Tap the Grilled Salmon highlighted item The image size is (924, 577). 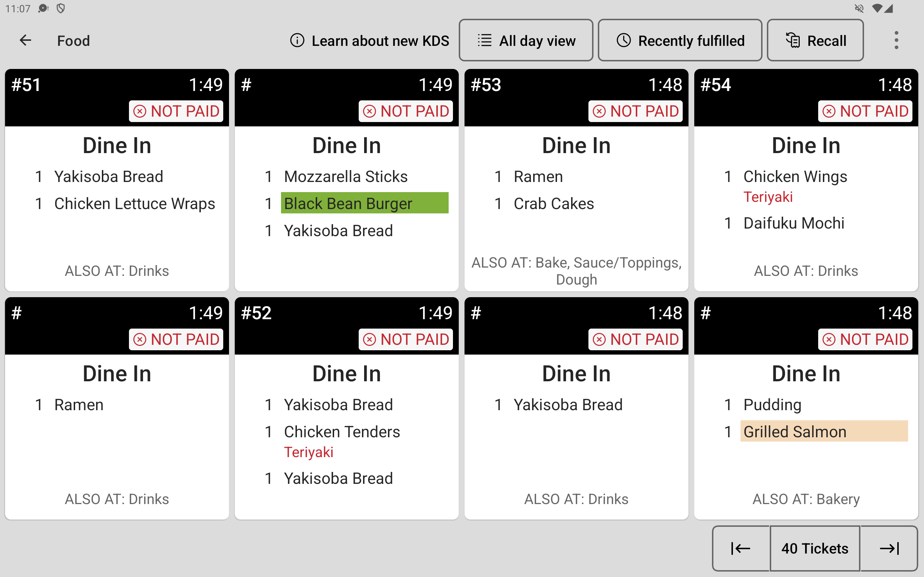(824, 431)
